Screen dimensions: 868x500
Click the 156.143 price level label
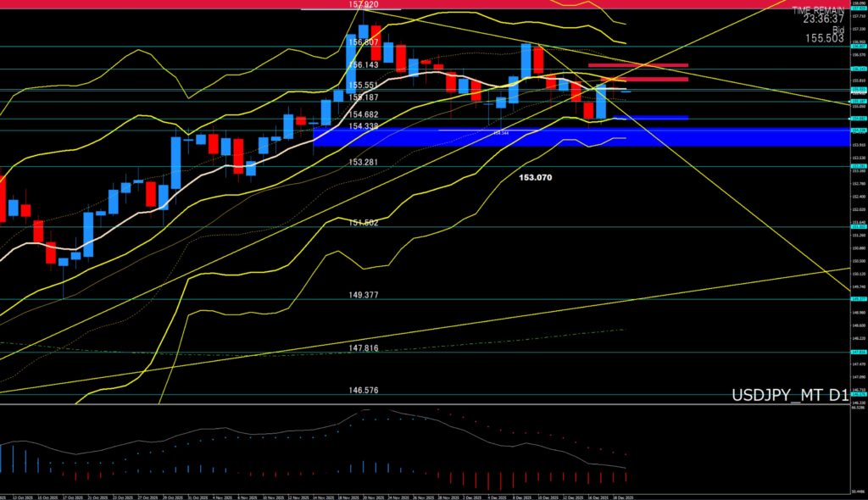point(363,64)
